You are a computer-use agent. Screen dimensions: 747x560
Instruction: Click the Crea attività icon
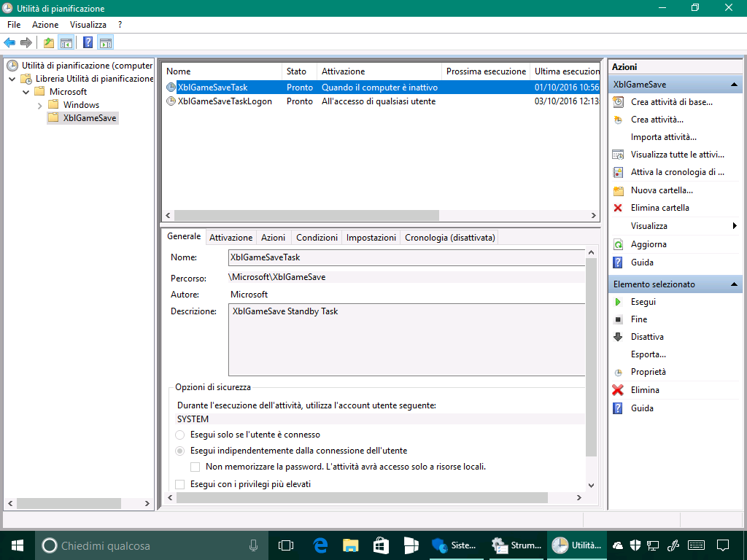coord(618,120)
